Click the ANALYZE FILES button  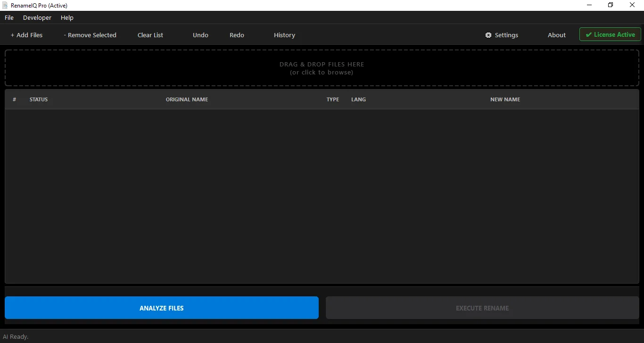[x=162, y=308]
